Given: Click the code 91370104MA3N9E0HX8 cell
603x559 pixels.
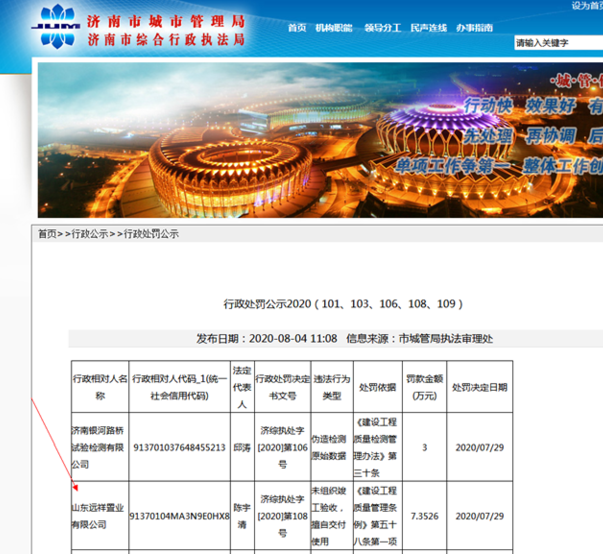Looking at the screenshot, I should coord(180,516).
